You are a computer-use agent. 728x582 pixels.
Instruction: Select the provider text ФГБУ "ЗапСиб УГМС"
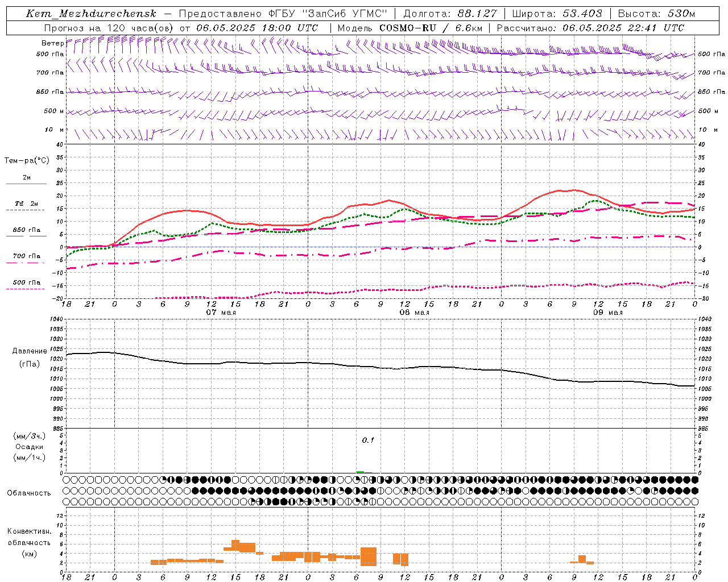click(x=328, y=14)
